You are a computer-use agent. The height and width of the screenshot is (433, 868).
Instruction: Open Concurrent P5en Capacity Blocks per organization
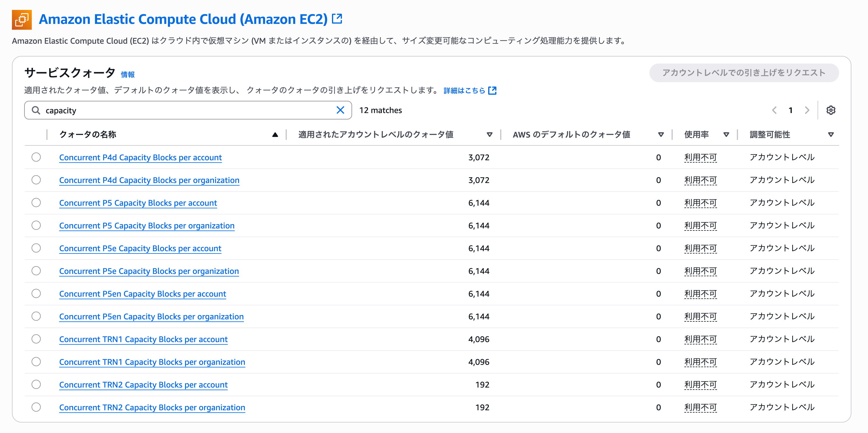pos(151,316)
